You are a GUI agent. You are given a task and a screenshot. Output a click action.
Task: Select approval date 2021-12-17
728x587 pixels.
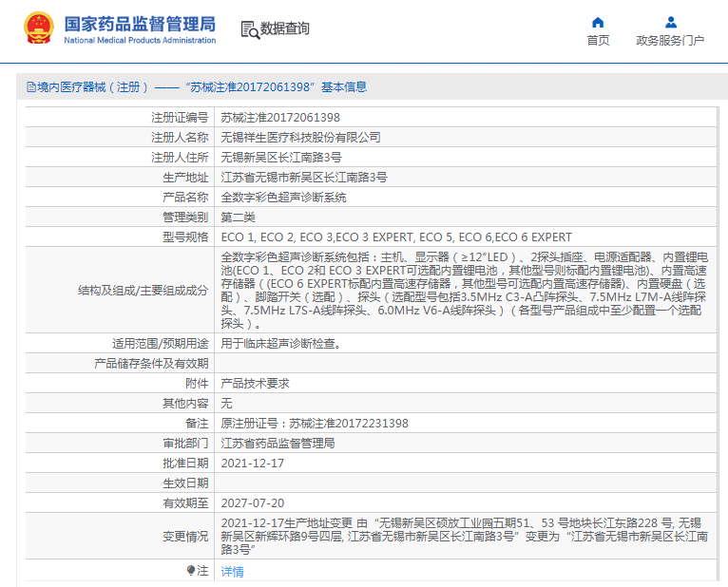(253, 464)
